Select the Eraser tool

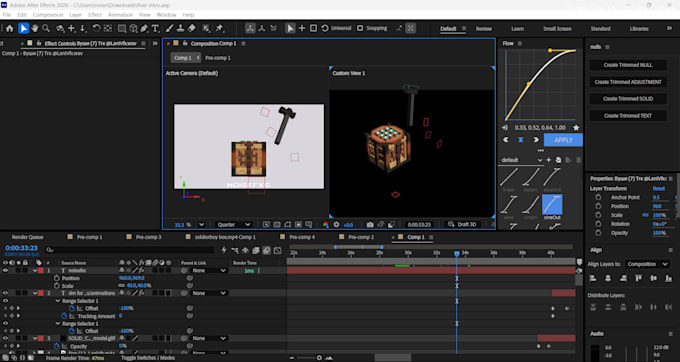(x=192, y=29)
